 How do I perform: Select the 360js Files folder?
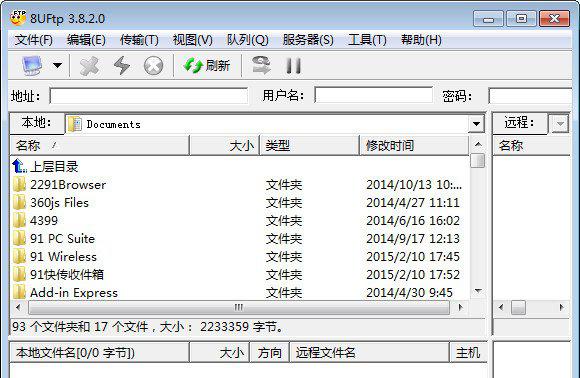[x=59, y=203]
